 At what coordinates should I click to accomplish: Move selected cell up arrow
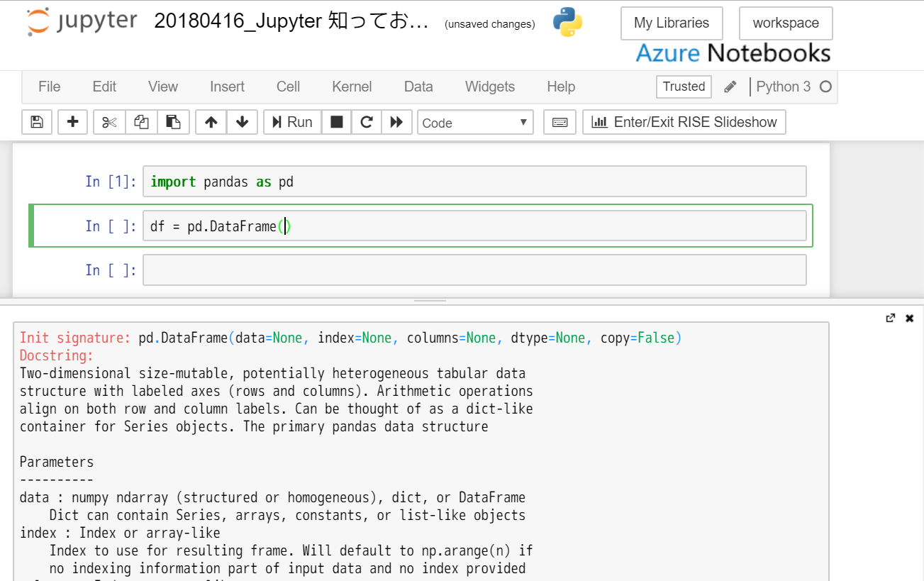[x=211, y=122]
